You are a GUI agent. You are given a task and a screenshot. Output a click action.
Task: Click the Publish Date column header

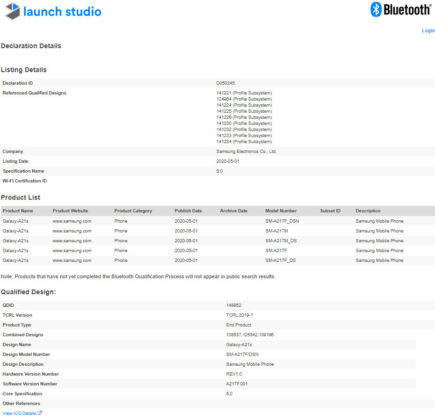click(188, 211)
